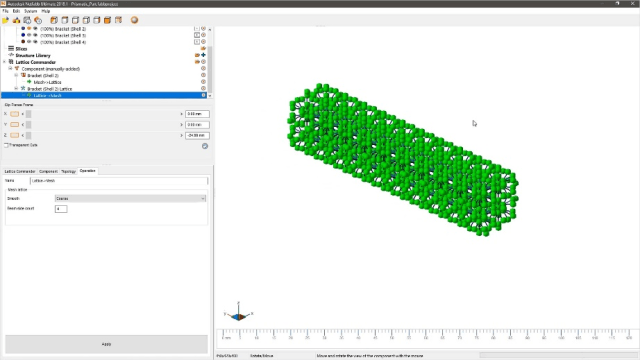Viewport: 640px width, 360px height.
Task: Click the orange remove icon on Shell 3 row
Action: [x=203, y=35]
